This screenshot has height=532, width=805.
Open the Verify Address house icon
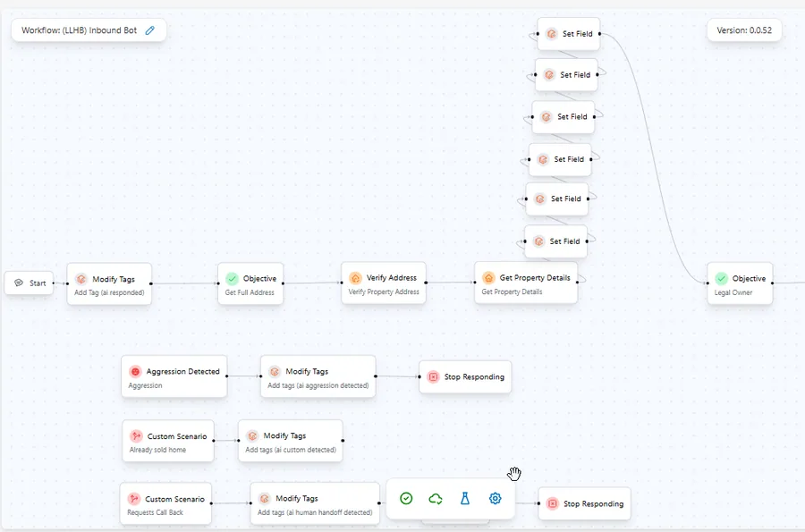point(355,277)
